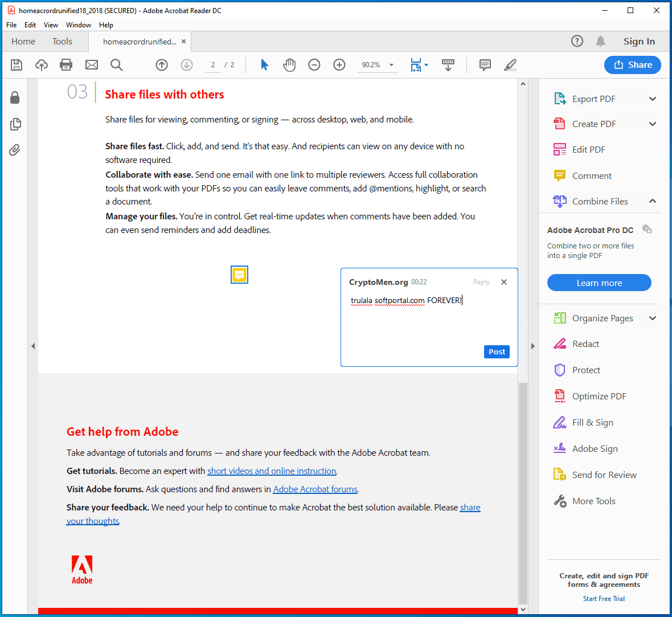672x617 pixels.
Task: Close the homeacrordrunified document tab
Action: coord(183,42)
